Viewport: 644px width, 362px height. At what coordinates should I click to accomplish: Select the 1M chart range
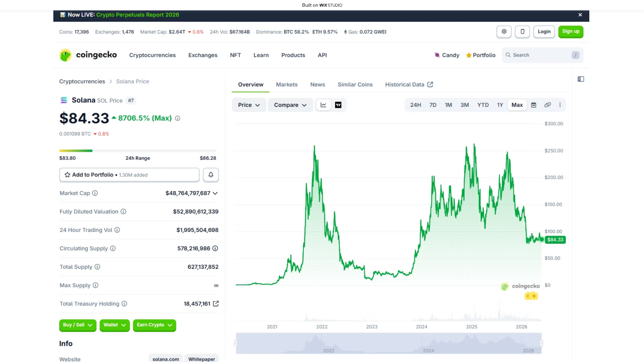[x=448, y=105]
